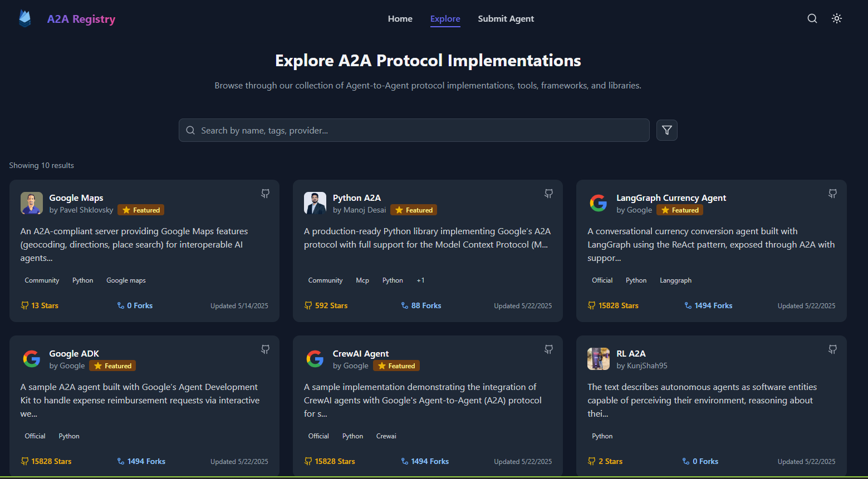Open GitHub icon on LangGraph Currency Agent card

832,194
